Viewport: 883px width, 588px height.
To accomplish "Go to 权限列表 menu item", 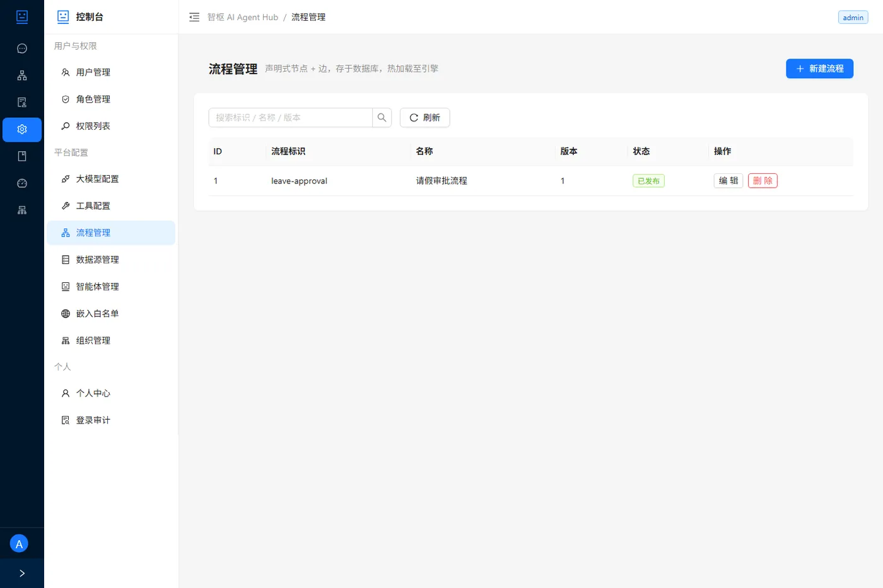I will click(111, 126).
